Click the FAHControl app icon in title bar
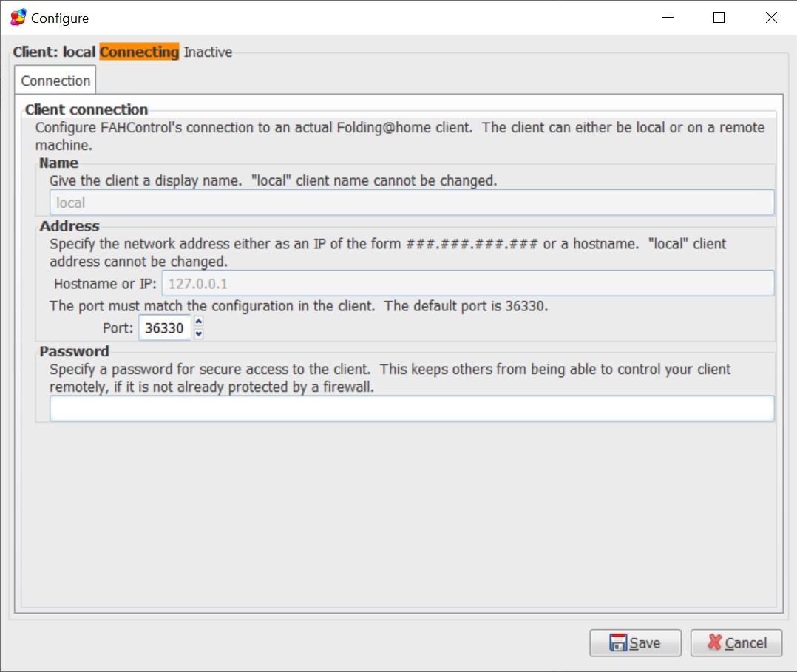The image size is (797, 672). pos(18,17)
